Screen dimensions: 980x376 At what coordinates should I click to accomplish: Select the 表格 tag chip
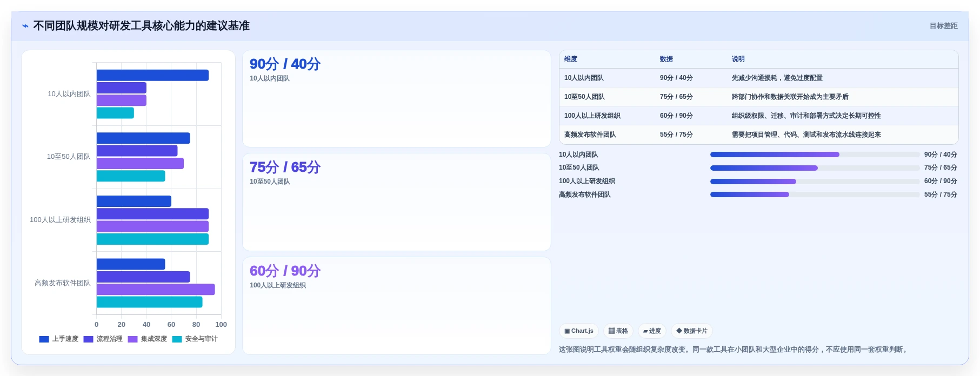point(618,331)
